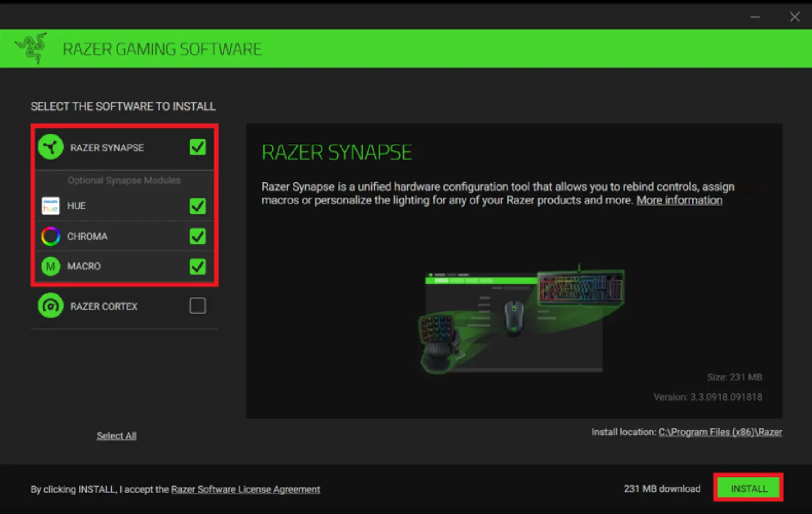The width and height of the screenshot is (812, 514).
Task: Uncheck the HUE module checkbox
Action: (198, 206)
